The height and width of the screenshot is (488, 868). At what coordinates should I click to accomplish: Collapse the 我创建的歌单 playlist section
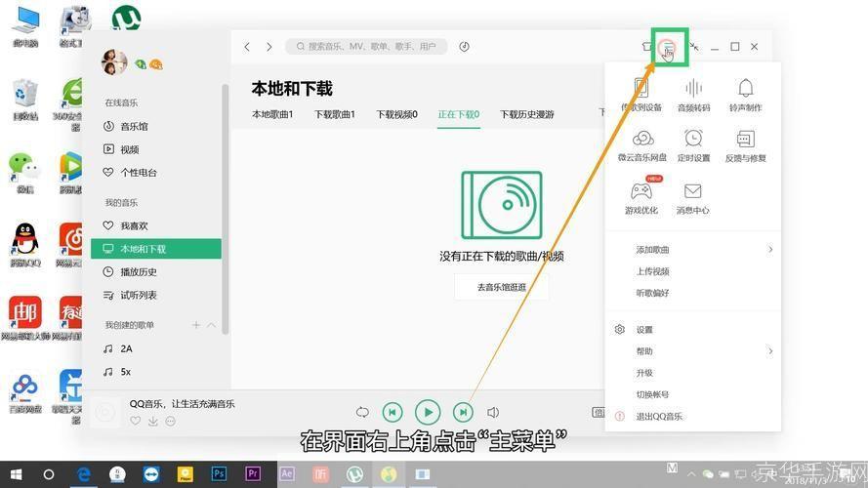pos(212,325)
